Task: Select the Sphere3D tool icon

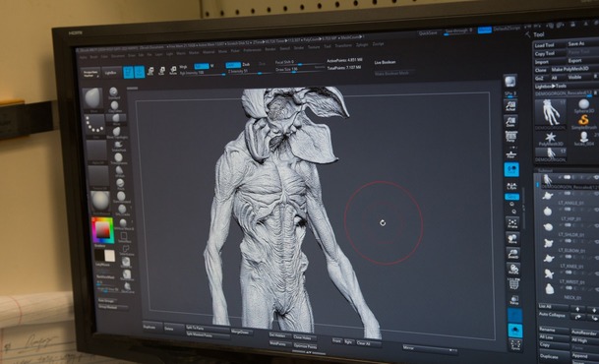Action: pyautogui.click(x=583, y=106)
